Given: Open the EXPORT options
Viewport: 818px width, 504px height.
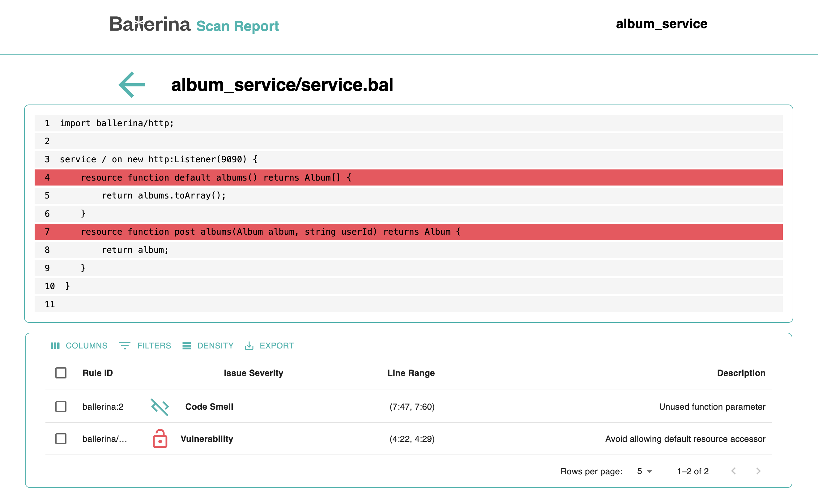Looking at the screenshot, I should point(269,346).
